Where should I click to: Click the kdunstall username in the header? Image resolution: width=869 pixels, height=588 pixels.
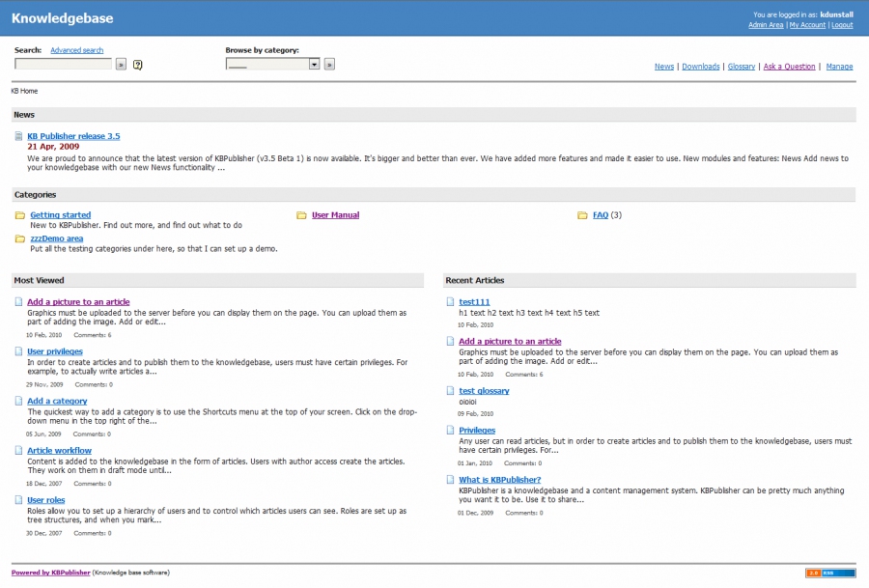pos(837,14)
